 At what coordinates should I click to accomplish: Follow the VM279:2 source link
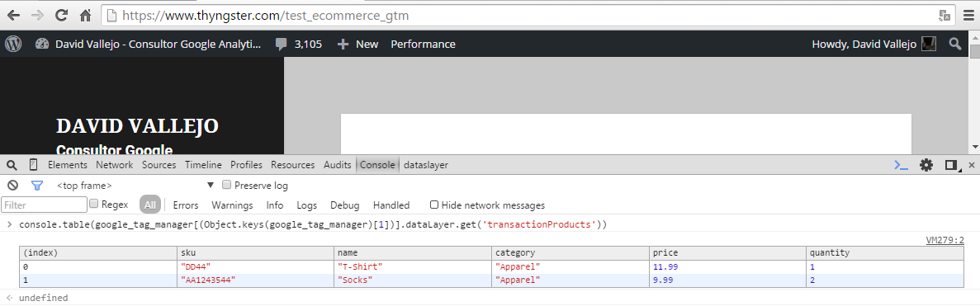[944, 240]
